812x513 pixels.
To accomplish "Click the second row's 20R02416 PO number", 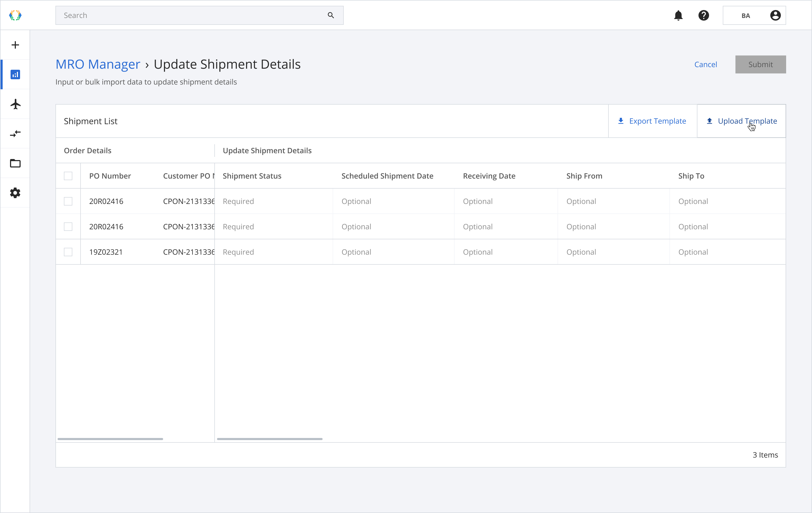I will pos(106,226).
